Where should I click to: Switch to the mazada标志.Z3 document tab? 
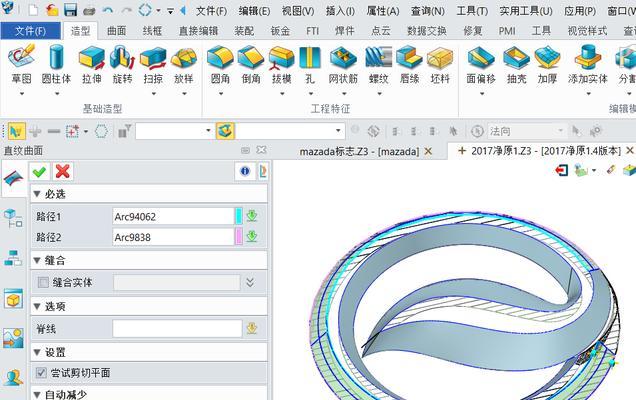coord(359,152)
